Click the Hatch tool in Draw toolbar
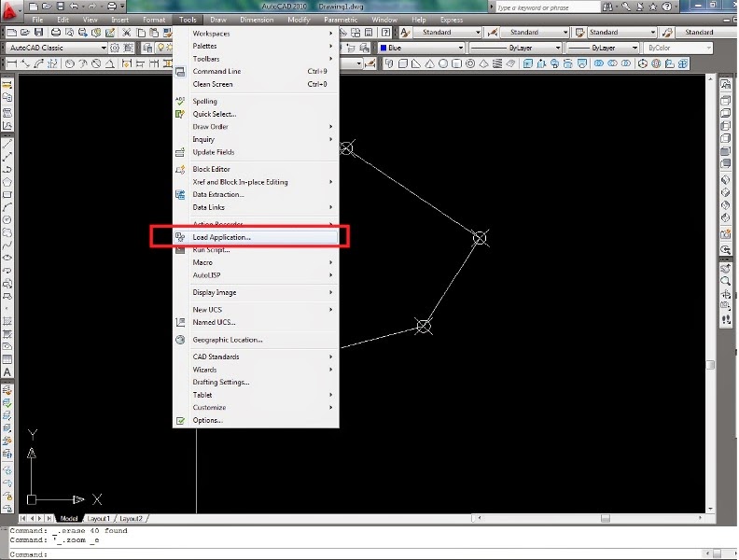Screen dimensions: 739x560 (7, 321)
